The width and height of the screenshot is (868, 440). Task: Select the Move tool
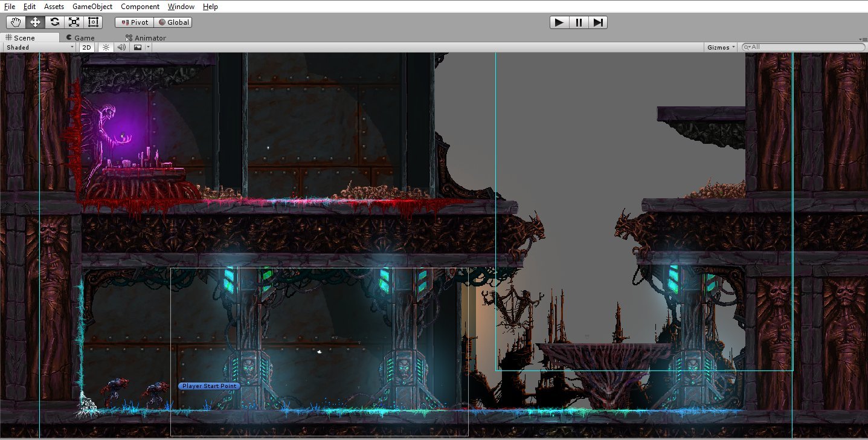[x=35, y=22]
